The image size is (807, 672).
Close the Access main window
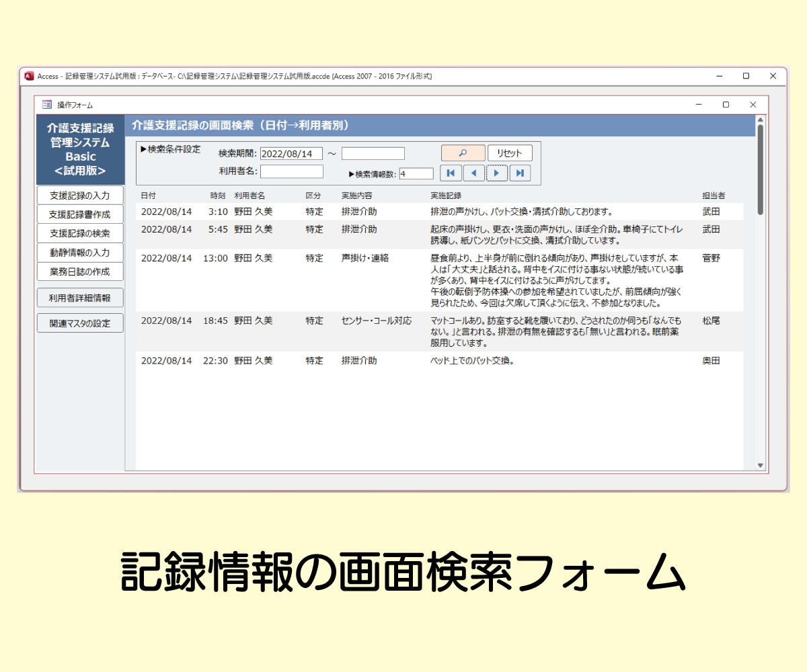[773, 76]
